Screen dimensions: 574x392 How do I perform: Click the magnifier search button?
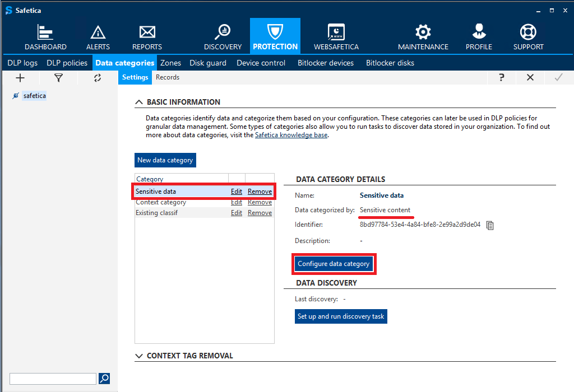coord(104,379)
